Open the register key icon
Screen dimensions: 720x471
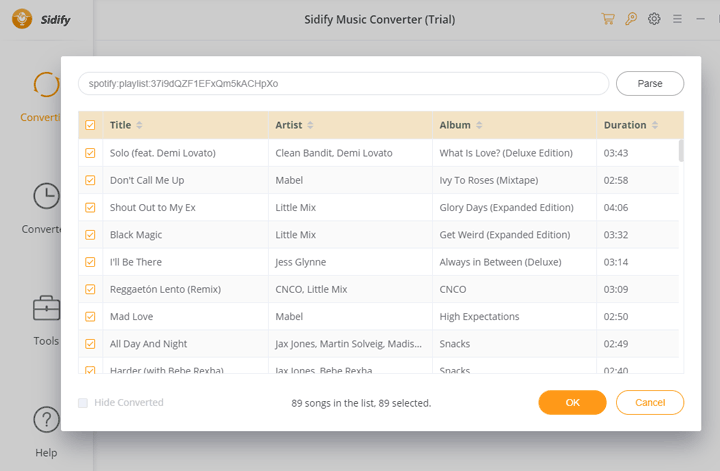click(x=631, y=19)
